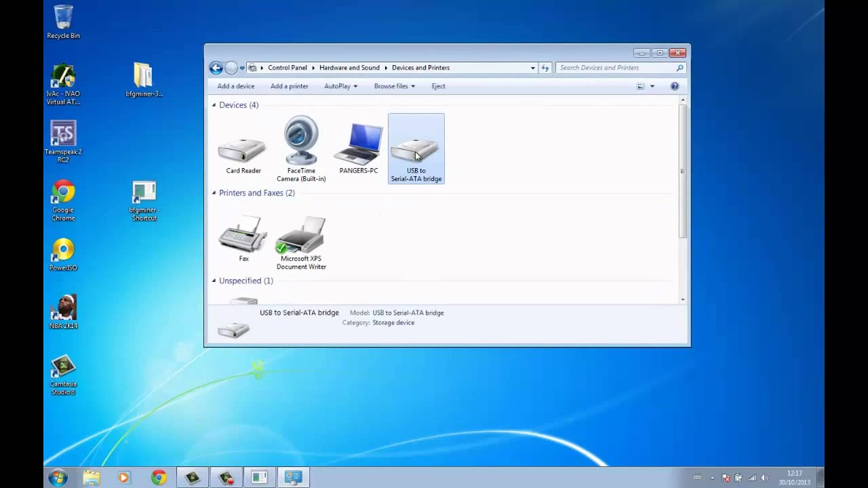868x488 pixels.
Task: Go to Hardware and Sound breadcrumb
Action: coord(349,68)
